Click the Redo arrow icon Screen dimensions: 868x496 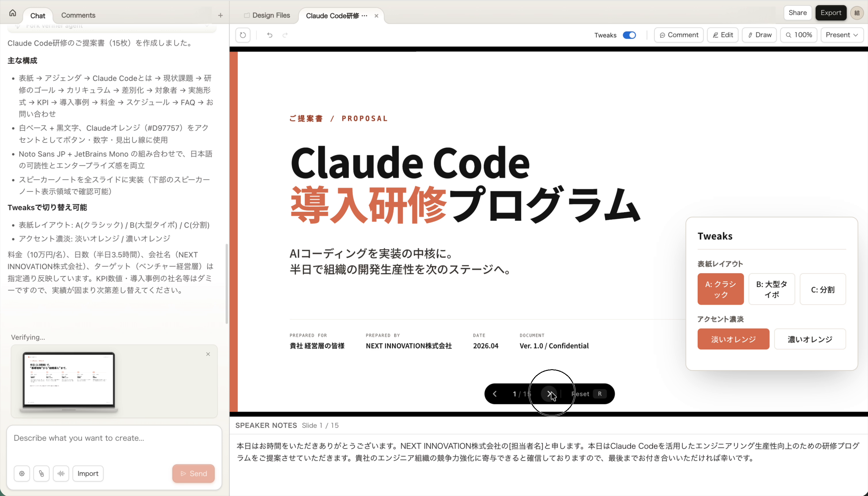[x=285, y=35]
